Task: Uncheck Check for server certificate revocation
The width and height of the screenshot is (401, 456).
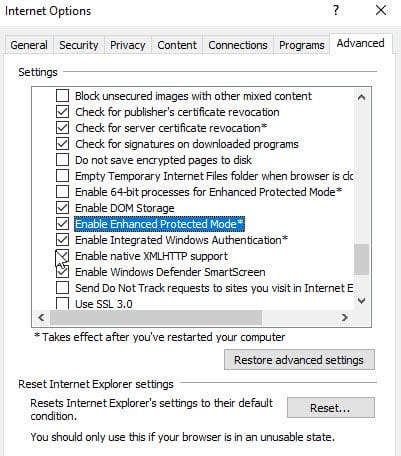Action: pyautogui.click(x=62, y=128)
